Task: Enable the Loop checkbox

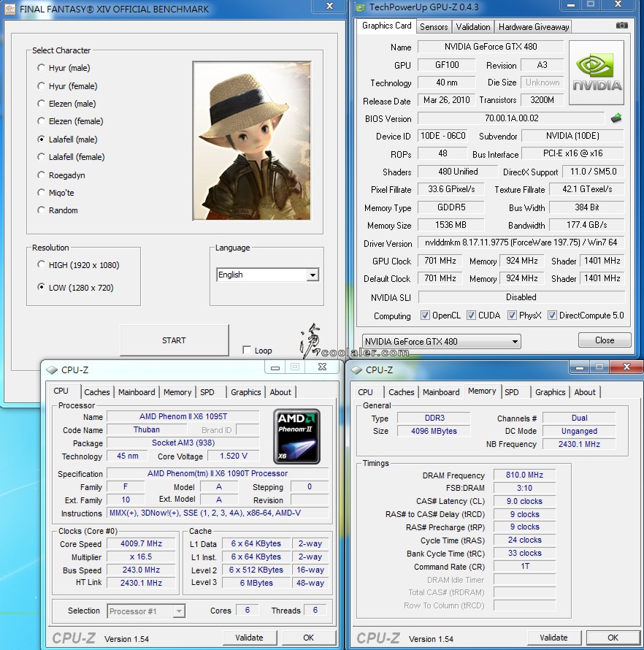Action: (x=247, y=351)
